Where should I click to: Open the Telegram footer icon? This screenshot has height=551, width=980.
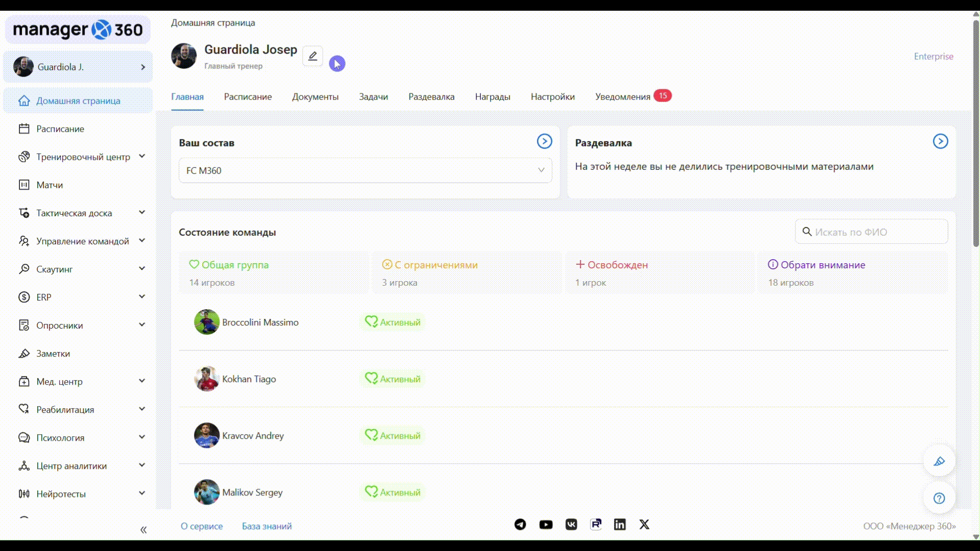[x=520, y=524]
